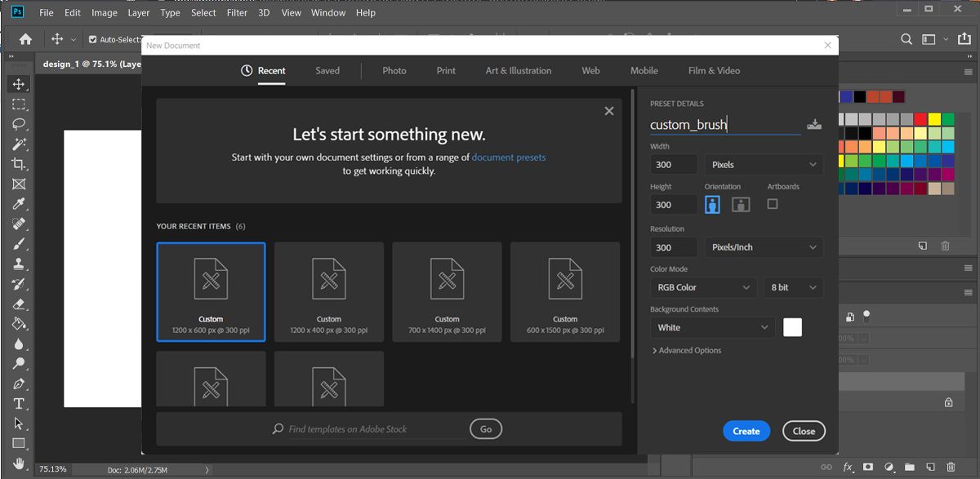Click the Create button

746,431
